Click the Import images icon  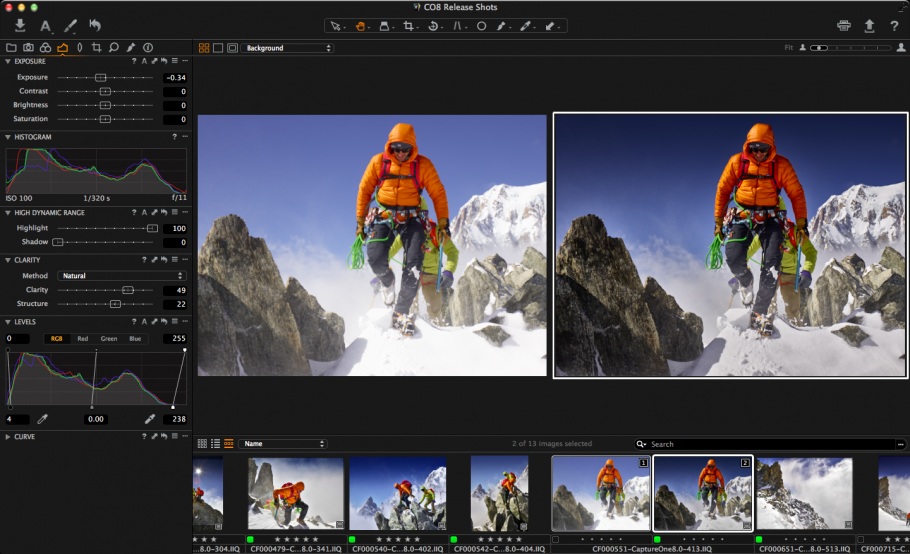(20, 26)
